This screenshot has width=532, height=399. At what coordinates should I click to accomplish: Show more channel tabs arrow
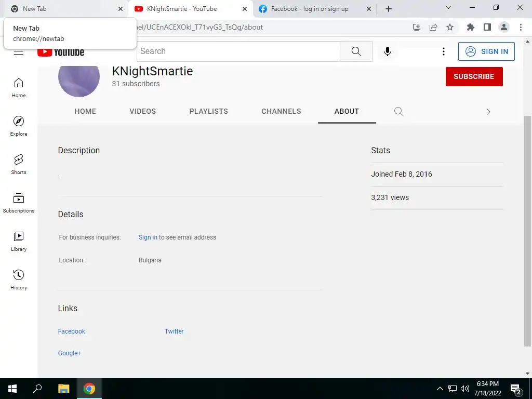point(488,112)
